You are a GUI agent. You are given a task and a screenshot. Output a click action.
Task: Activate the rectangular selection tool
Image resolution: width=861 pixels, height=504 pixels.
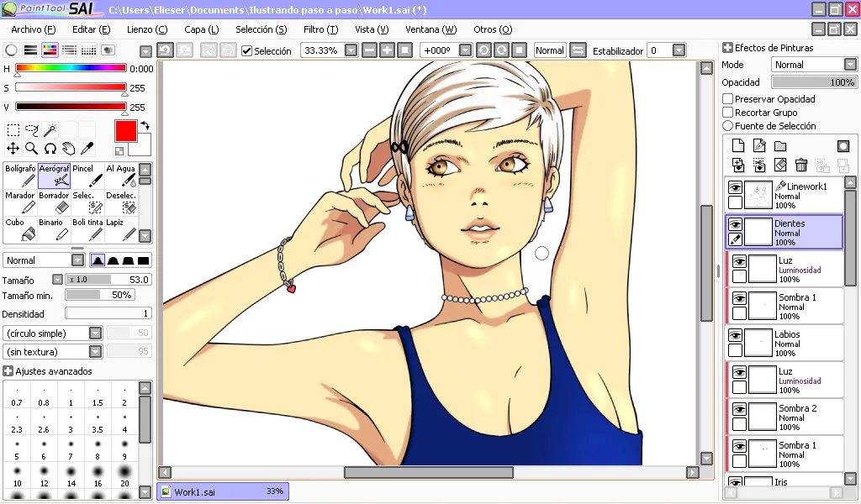pyautogui.click(x=13, y=130)
